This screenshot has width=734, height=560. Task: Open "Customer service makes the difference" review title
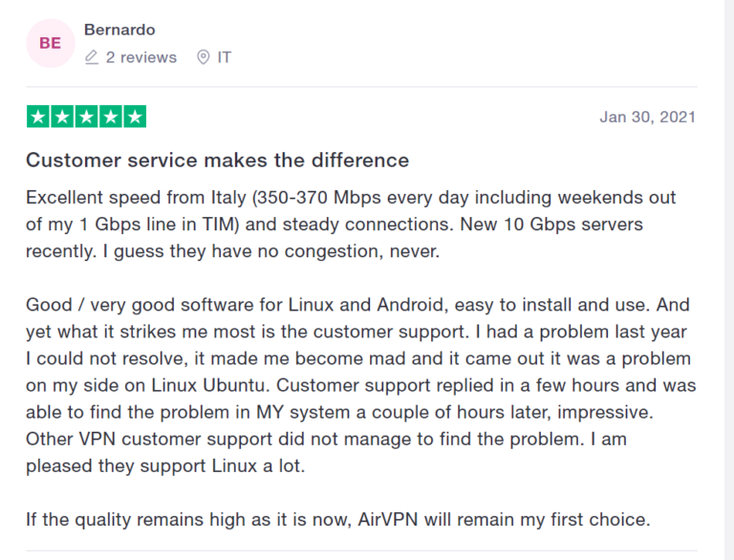click(x=217, y=160)
